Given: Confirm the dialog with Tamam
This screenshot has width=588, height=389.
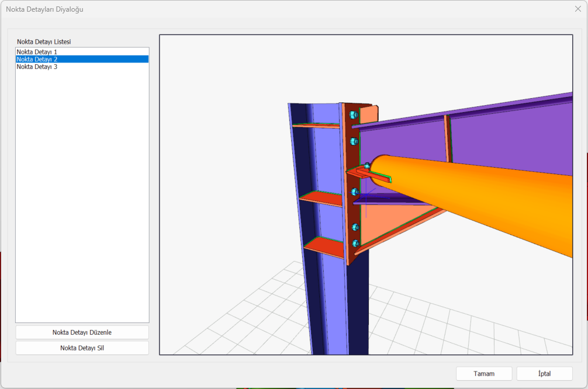Looking at the screenshot, I should (x=484, y=374).
